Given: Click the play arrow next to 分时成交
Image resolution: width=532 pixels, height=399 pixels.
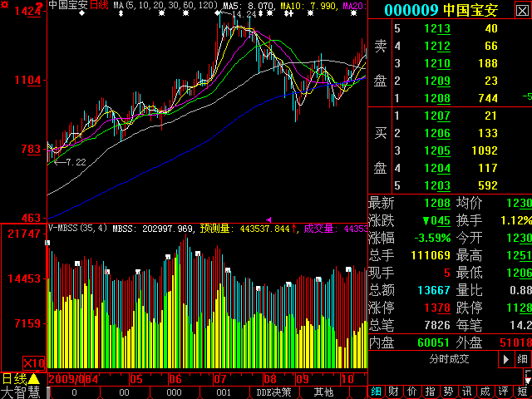Looking at the screenshot, I should (506, 359).
